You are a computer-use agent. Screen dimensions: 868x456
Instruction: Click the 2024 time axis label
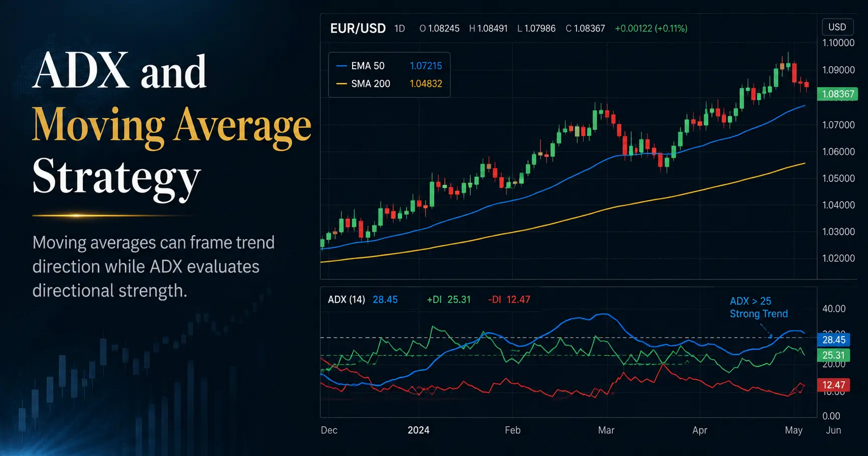[x=418, y=430]
